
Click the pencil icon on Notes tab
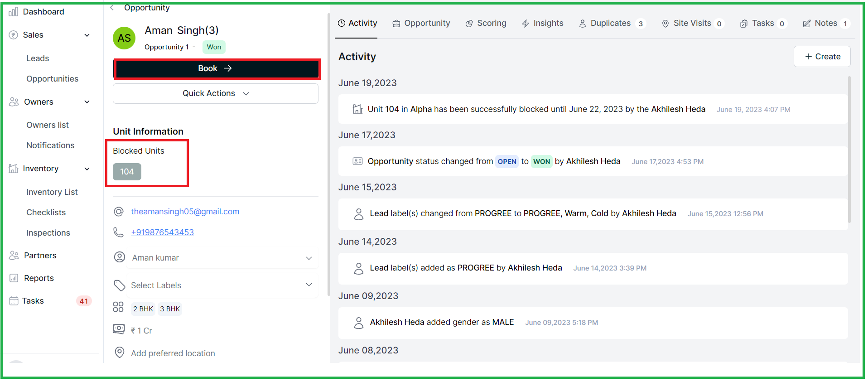(807, 24)
